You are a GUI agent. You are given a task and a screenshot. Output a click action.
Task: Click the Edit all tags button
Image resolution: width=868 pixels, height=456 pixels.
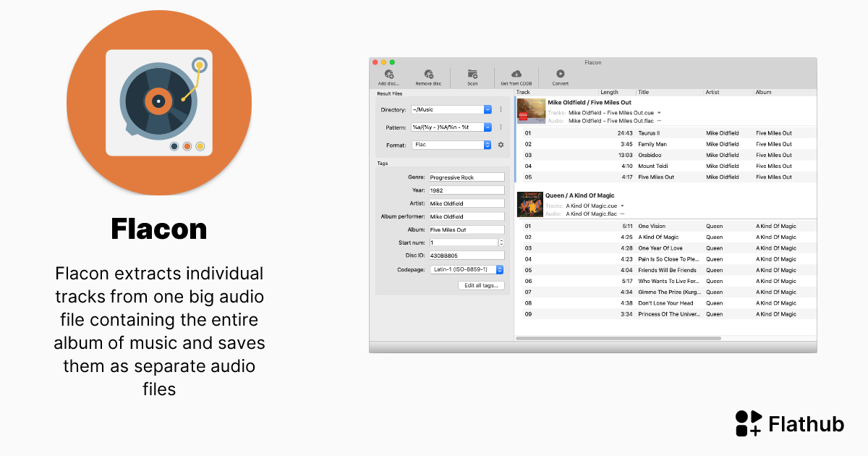tap(480, 285)
